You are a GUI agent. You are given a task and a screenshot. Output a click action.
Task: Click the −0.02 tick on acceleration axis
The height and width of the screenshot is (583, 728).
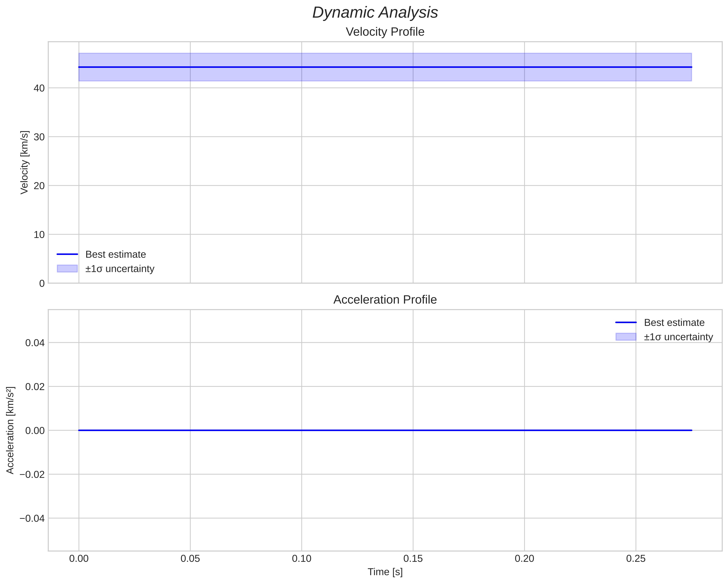[x=32, y=474]
